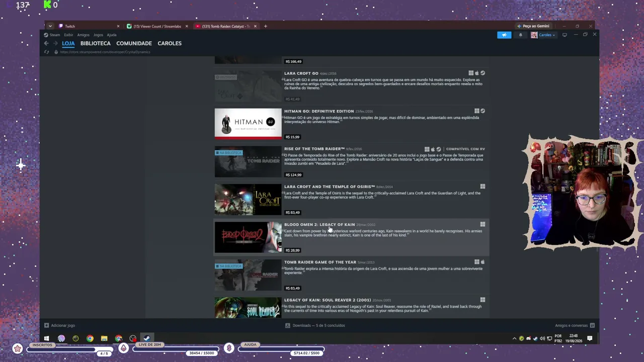Image resolution: width=644 pixels, height=362 pixels.
Task: Click SteamOS icon on Rise of the Tomb Raider
Action: pyautogui.click(x=439, y=149)
